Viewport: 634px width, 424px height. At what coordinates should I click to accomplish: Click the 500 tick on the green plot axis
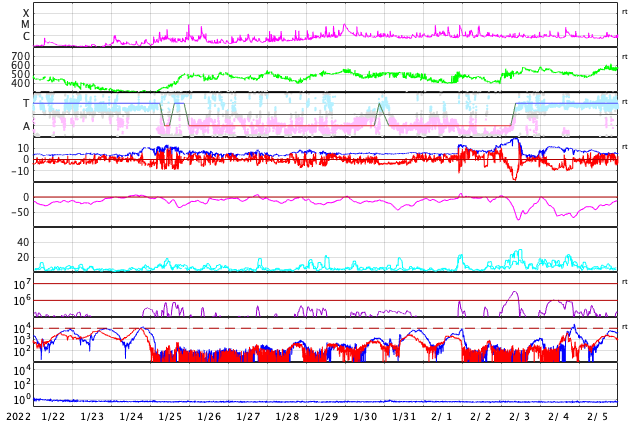tap(21, 74)
